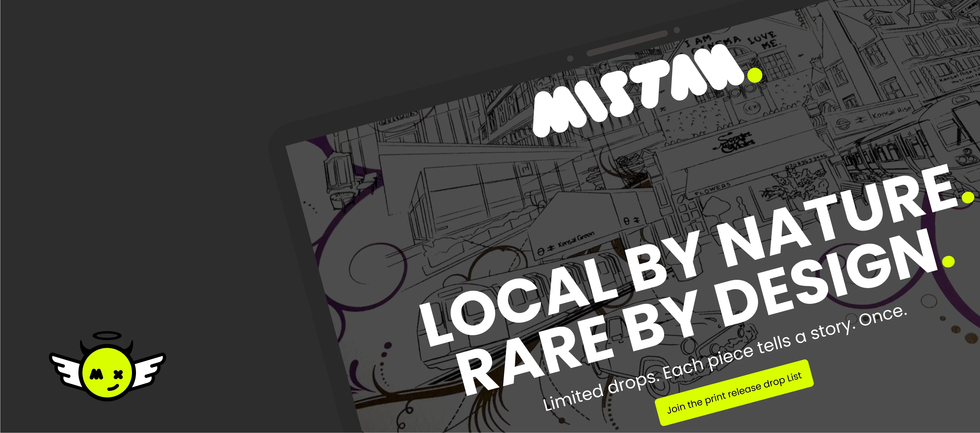Tap the tablet sensor dot left of speaker
This screenshot has height=433, width=980.
(570, 59)
